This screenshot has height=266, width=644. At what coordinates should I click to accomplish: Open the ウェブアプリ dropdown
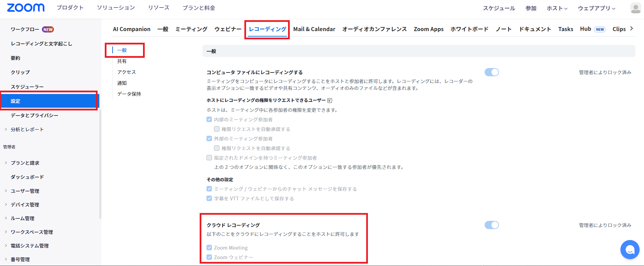tap(596, 8)
